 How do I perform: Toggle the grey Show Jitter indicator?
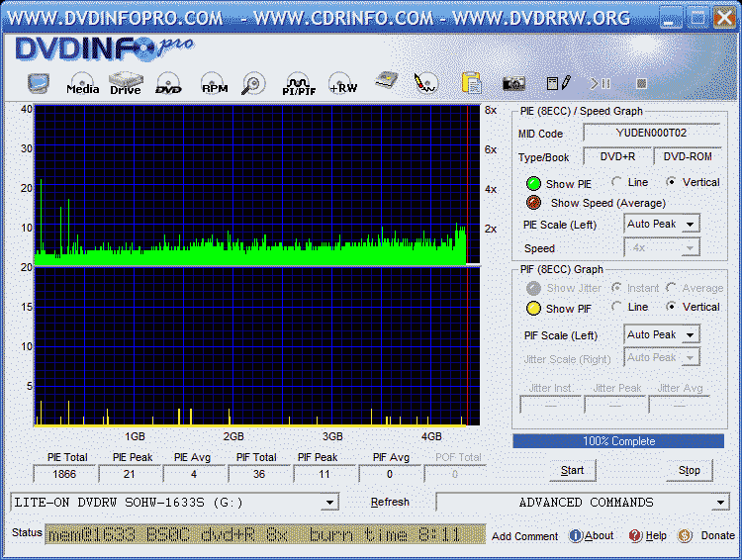point(534,288)
